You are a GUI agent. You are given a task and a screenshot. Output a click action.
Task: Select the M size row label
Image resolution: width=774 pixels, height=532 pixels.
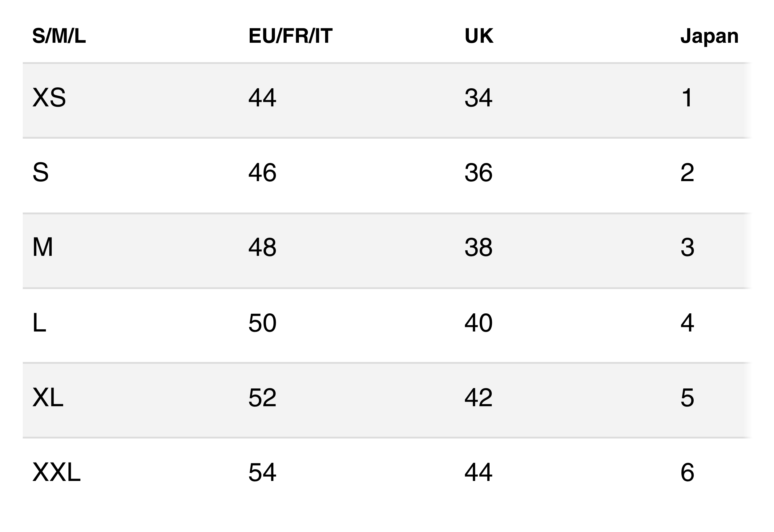coord(43,247)
